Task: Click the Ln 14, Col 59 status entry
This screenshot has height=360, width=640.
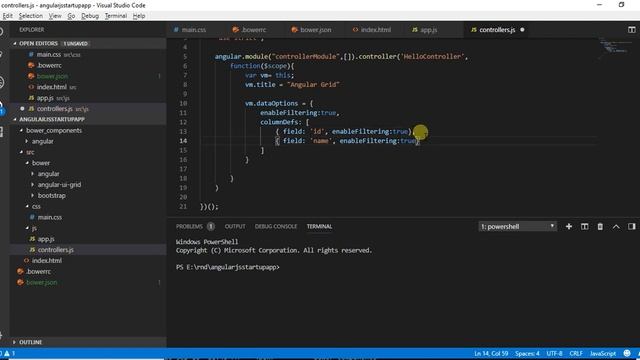Action: (x=491, y=353)
